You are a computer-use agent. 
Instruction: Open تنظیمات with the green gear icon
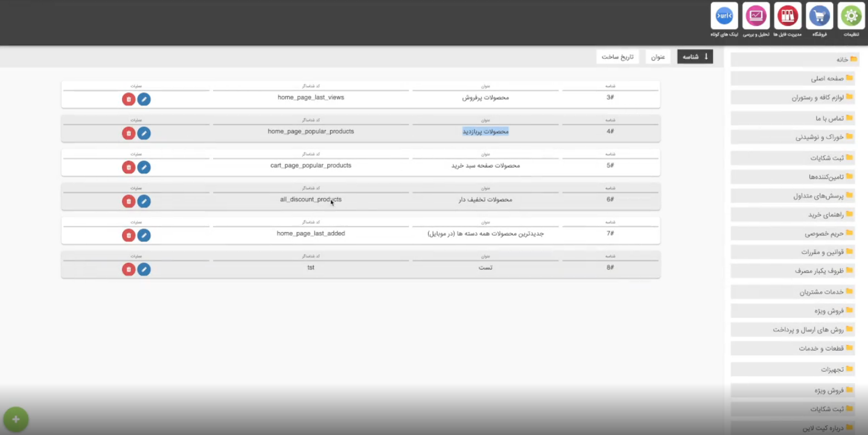coord(851,16)
